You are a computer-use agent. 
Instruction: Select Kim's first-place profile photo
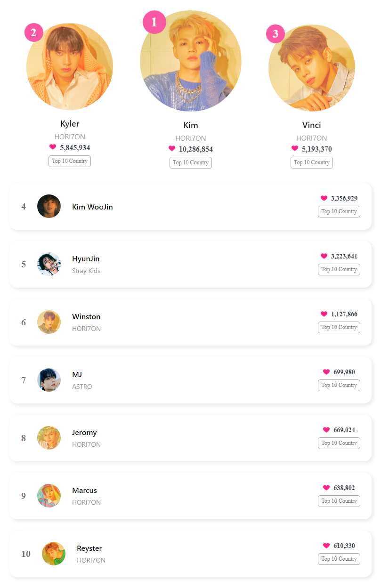point(191,61)
